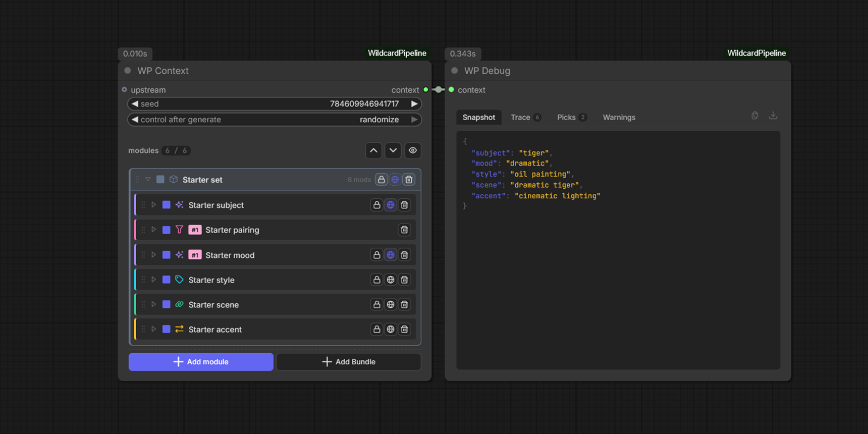Delete the Starter set bundle
The height and width of the screenshot is (434, 868).
(x=409, y=180)
